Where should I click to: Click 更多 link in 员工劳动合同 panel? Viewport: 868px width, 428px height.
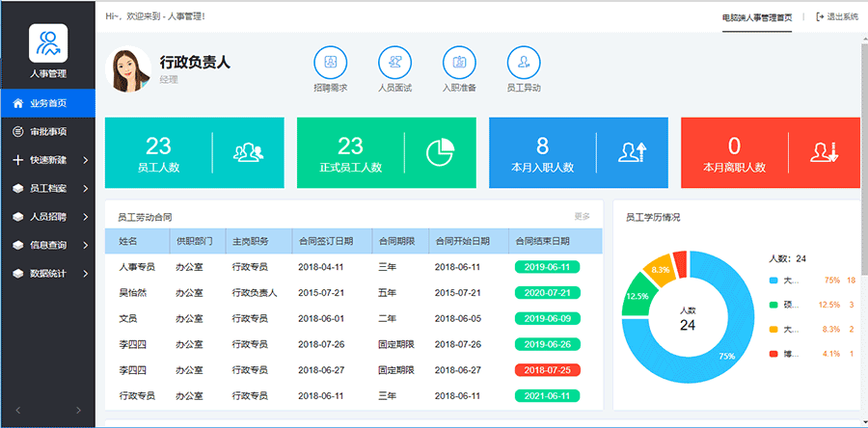[582, 217]
